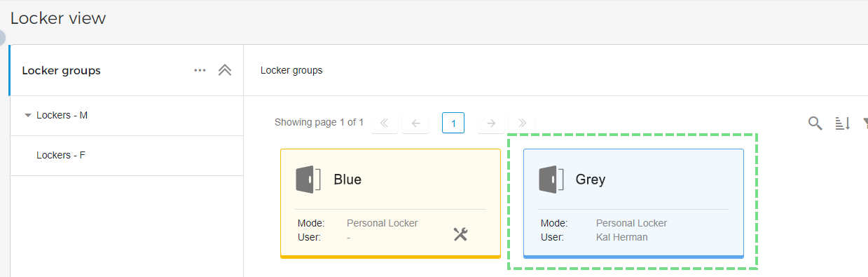Collapse the Locker groups panel
This screenshot has width=868, height=277.
(x=225, y=70)
